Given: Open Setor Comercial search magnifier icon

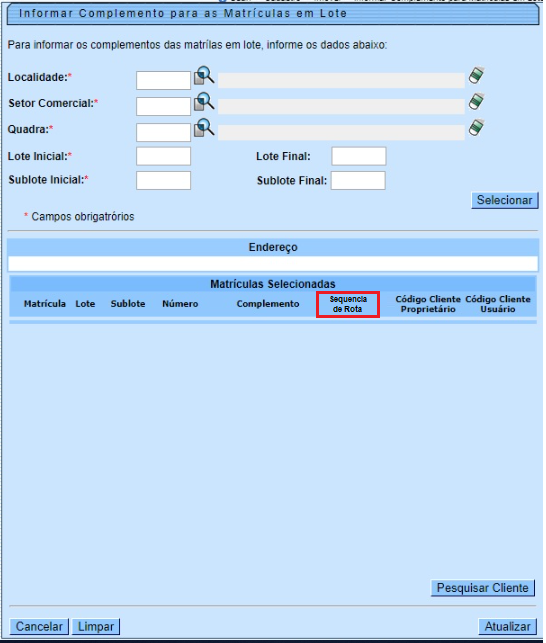Looking at the screenshot, I should pos(204,102).
